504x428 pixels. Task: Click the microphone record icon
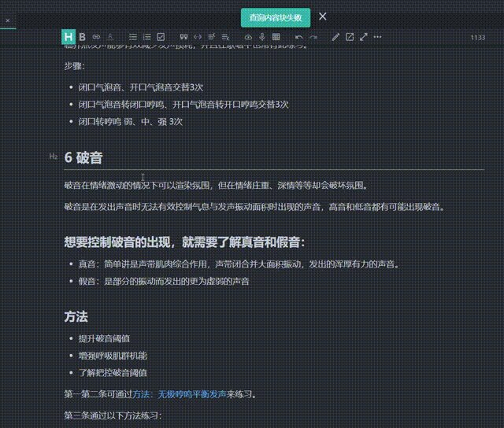[x=262, y=37]
